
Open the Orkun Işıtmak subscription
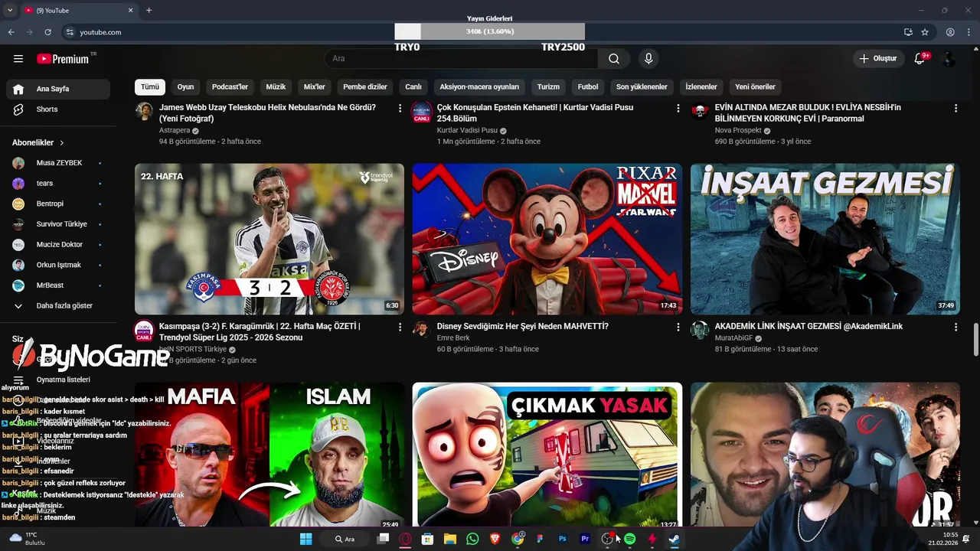pyautogui.click(x=58, y=265)
